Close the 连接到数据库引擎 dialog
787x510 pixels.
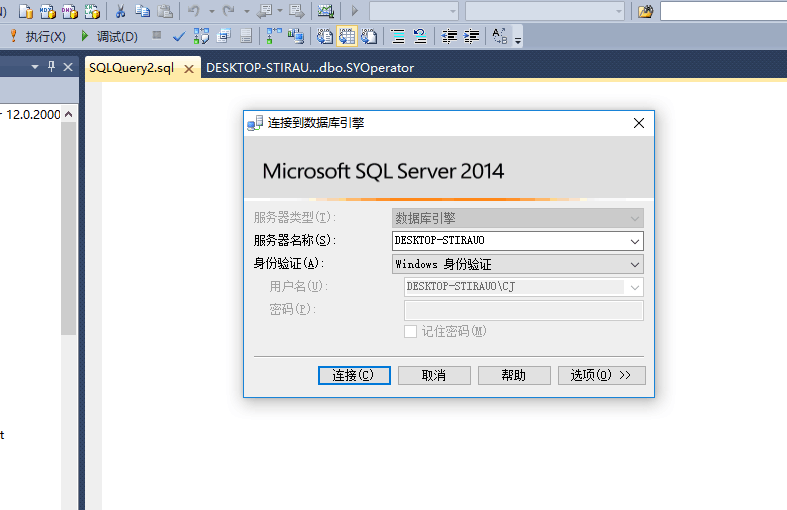point(638,123)
